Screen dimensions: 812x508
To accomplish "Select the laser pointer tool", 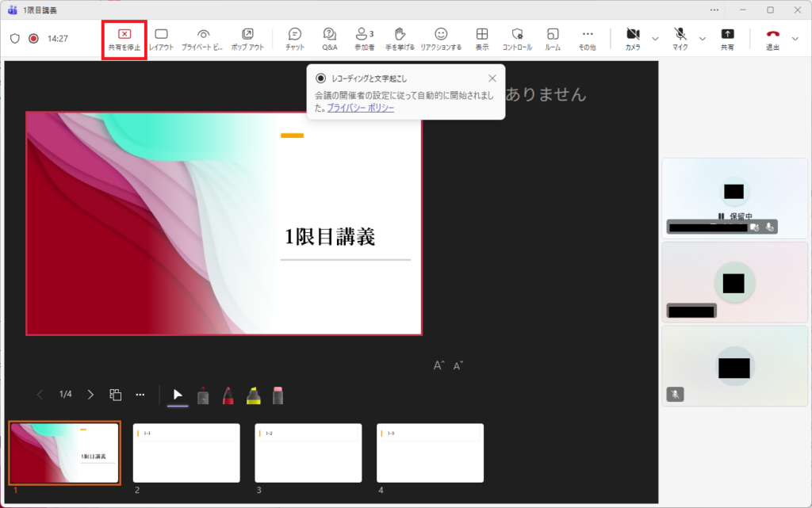I will tap(203, 395).
